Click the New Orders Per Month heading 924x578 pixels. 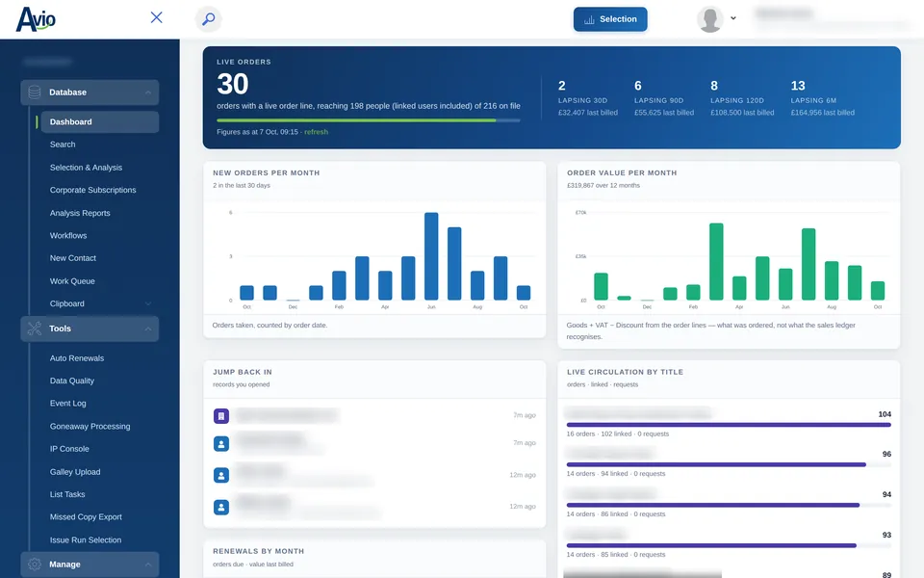pos(266,173)
